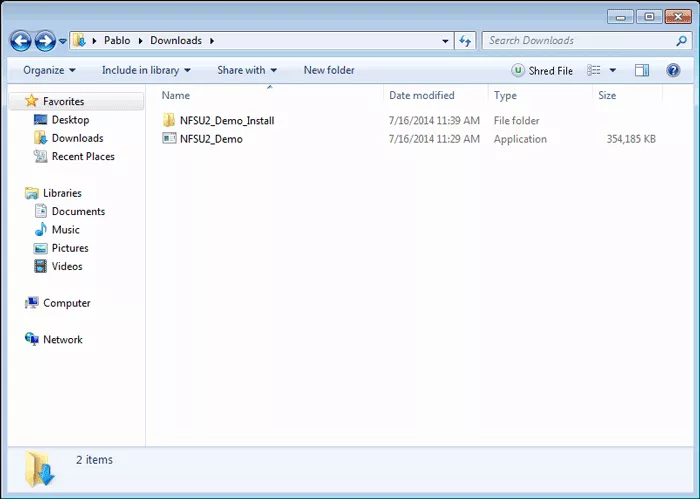Click the 7/16/2014 11:29 AM date
This screenshot has height=499, width=700.
[434, 139]
